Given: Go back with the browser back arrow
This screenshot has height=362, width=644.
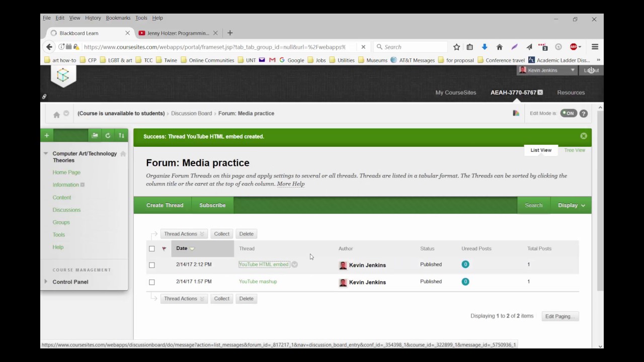Looking at the screenshot, I should [x=49, y=47].
